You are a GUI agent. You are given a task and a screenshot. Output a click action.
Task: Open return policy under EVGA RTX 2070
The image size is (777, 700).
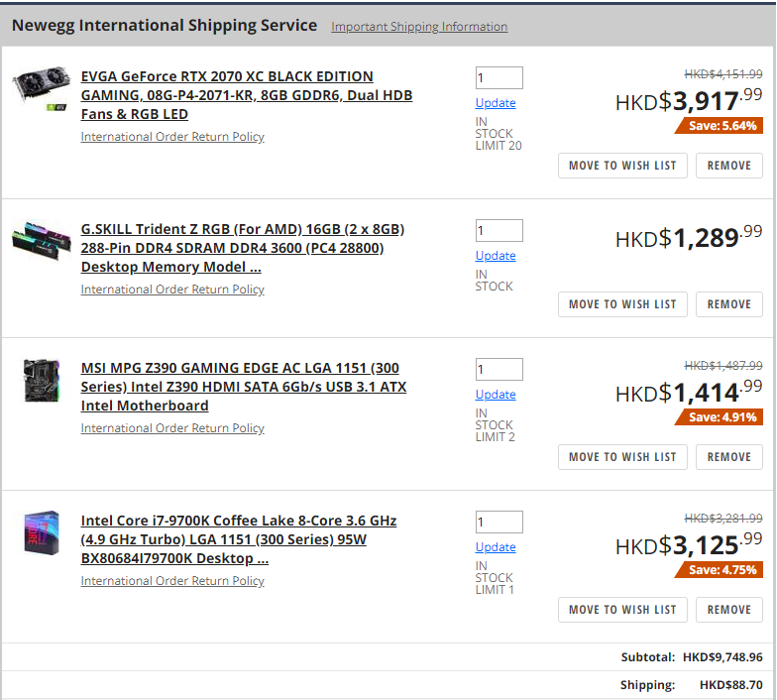pyautogui.click(x=172, y=137)
